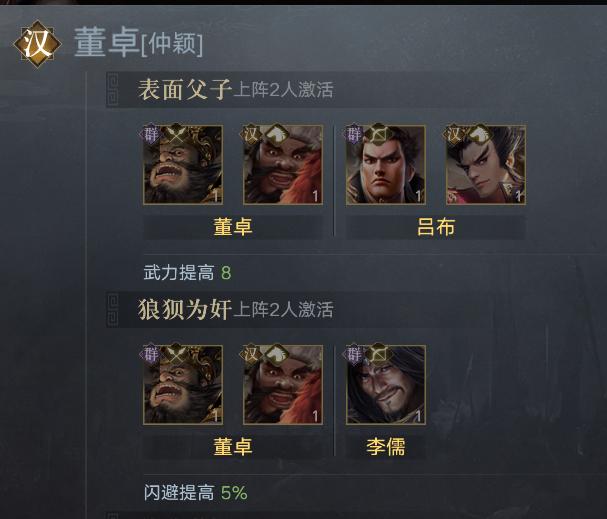Click the 李儒 name label
Screen dimensions: 607x519
[x=386, y=447]
